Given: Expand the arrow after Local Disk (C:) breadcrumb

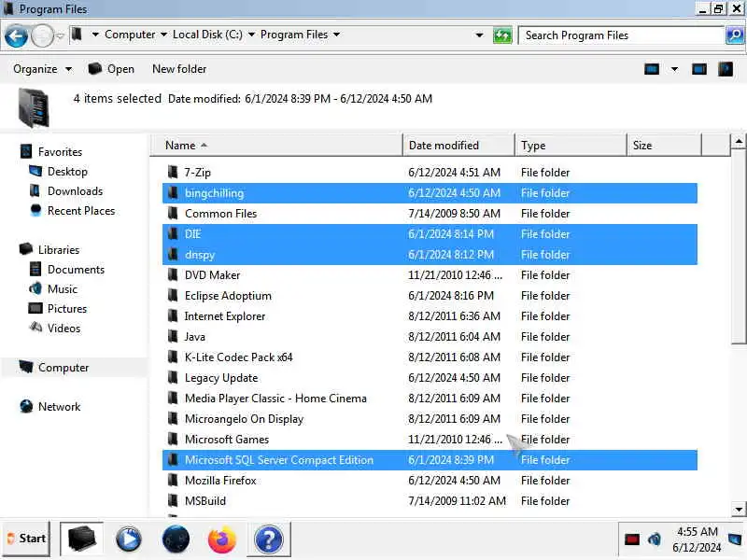Looking at the screenshot, I should tap(251, 35).
